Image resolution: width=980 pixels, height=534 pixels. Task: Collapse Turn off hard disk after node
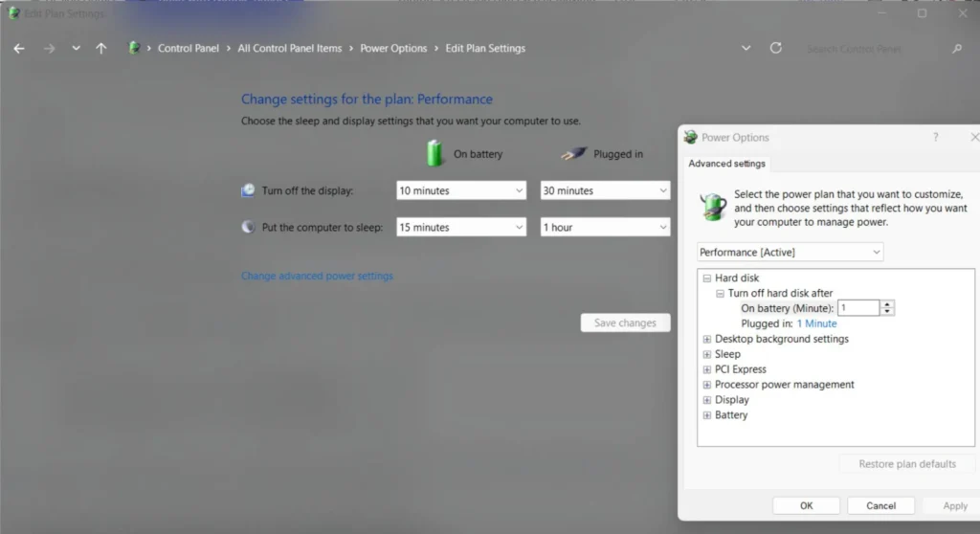coord(720,293)
